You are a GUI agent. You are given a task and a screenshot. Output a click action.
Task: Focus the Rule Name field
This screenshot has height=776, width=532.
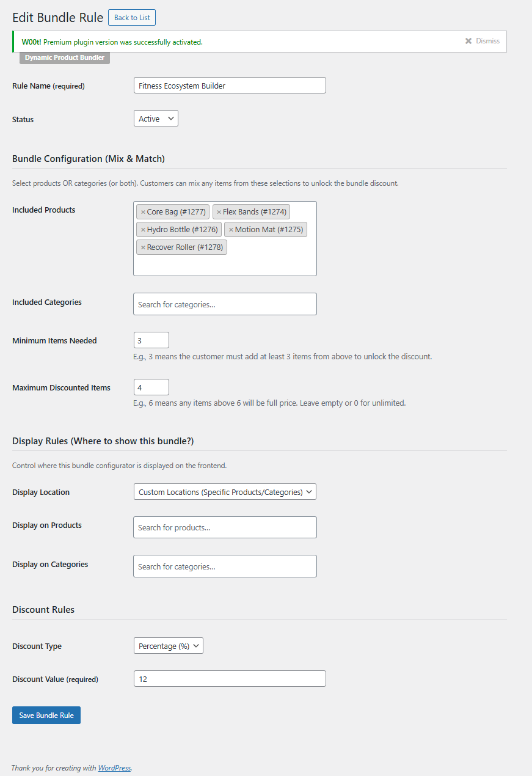[230, 86]
